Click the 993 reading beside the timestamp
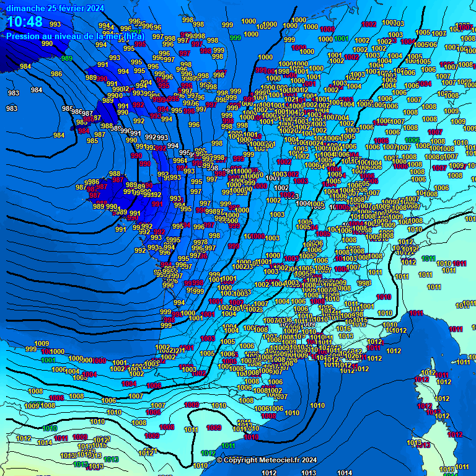 [x=55, y=25]
